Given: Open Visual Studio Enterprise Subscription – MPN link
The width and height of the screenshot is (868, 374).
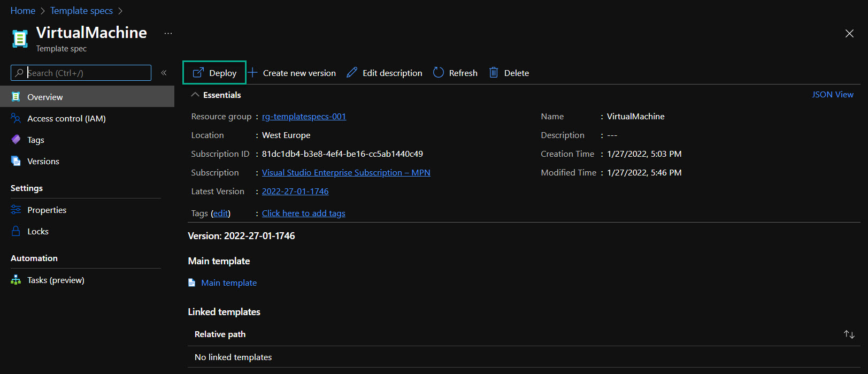Looking at the screenshot, I should point(346,172).
